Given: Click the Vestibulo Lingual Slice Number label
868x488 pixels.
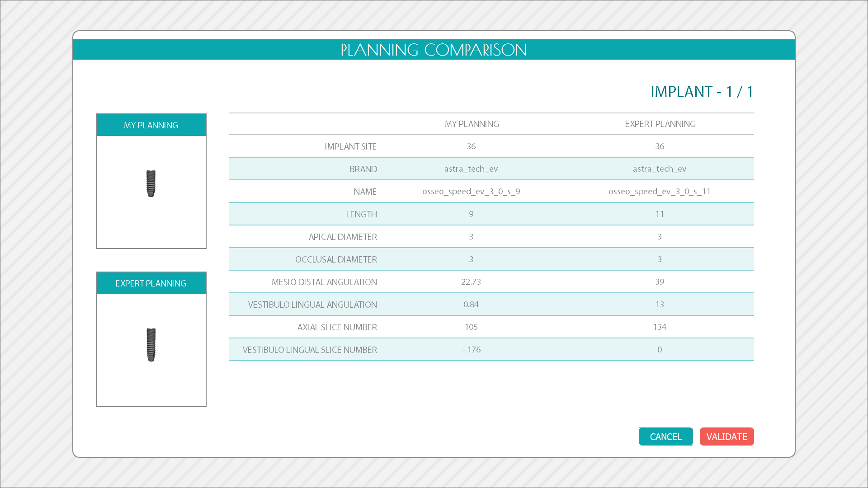Looking at the screenshot, I should 310,350.
